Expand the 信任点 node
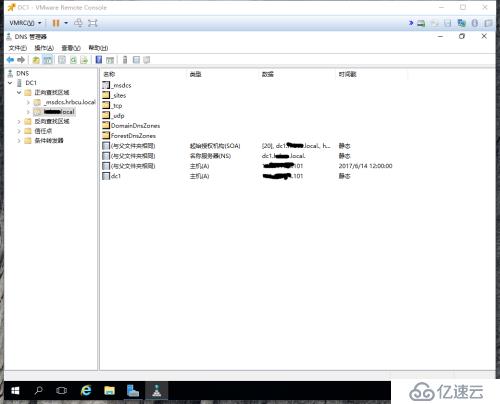Image resolution: width=500 pixels, height=404 pixels. coord(19,131)
